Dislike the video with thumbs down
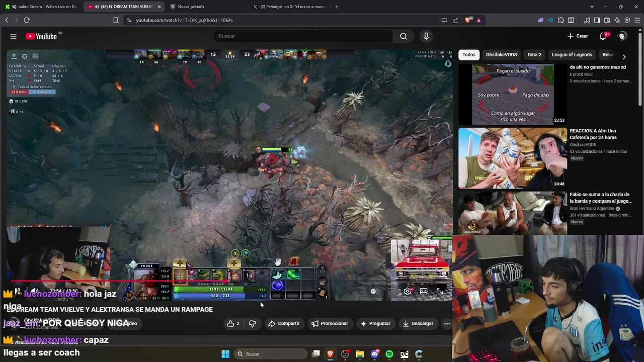This screenshot has width=644, height=362. [x=253, y=324]
